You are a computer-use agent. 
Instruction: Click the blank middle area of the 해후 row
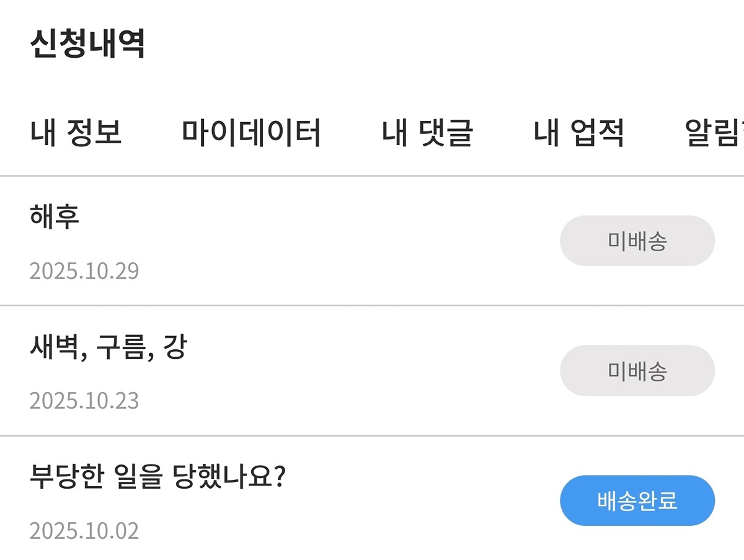tap(347, 241)
